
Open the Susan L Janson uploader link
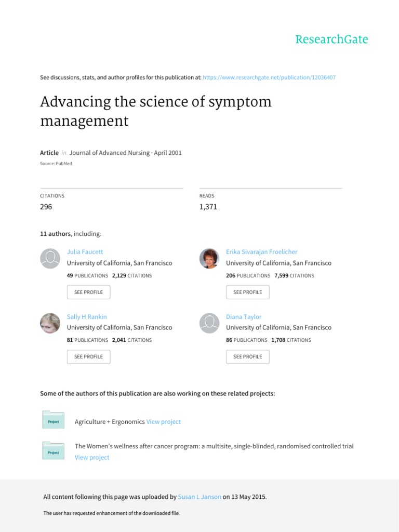click(199, 497)
